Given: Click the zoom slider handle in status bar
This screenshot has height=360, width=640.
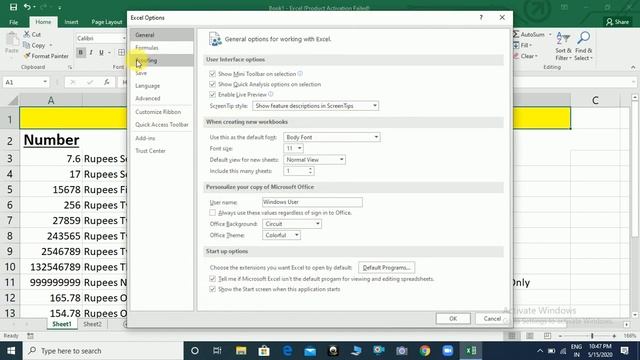Looking at the screenshot, I should pyautogui.click(x=592, y=336).
